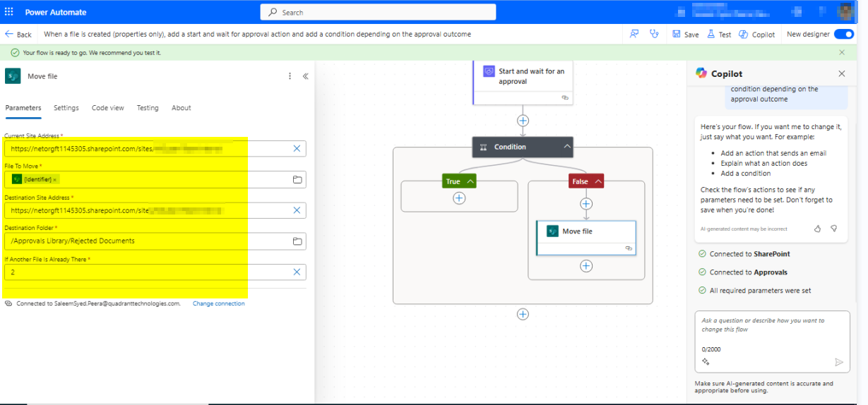Viewport: 868px width, 405px height.
Task: Open Copilot from the command bar
Action: click(757, 34)
